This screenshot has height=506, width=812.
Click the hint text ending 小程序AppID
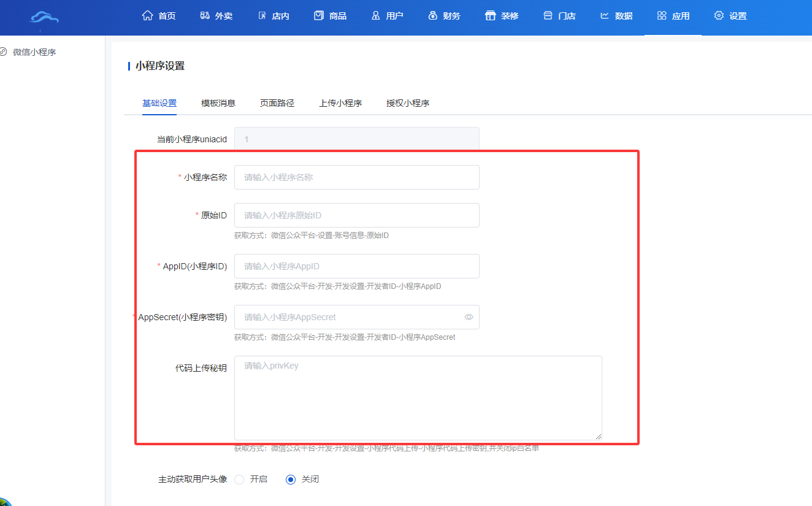[x=338, y=286]
